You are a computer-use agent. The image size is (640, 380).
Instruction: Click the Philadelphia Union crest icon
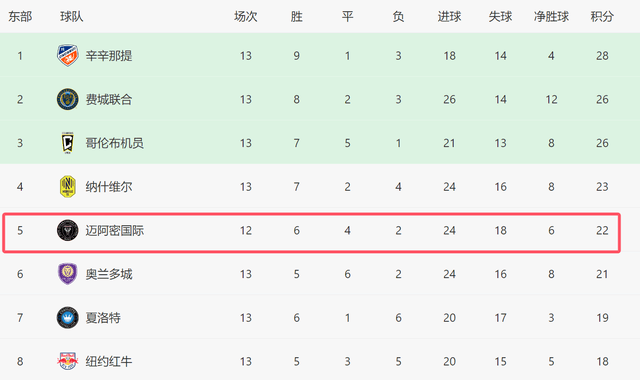pos(67,99)
